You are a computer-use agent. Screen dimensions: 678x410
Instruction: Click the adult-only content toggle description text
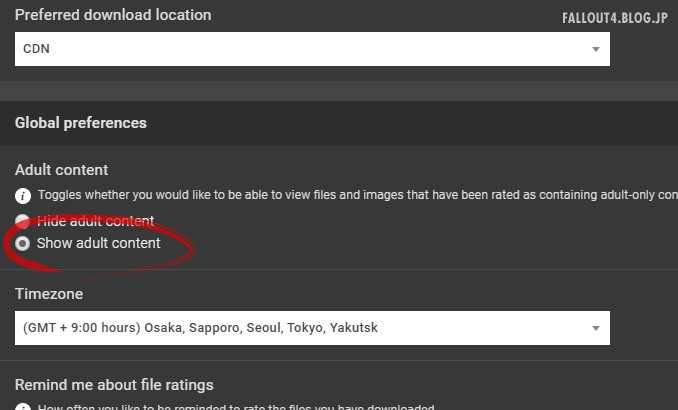(358, 195)
